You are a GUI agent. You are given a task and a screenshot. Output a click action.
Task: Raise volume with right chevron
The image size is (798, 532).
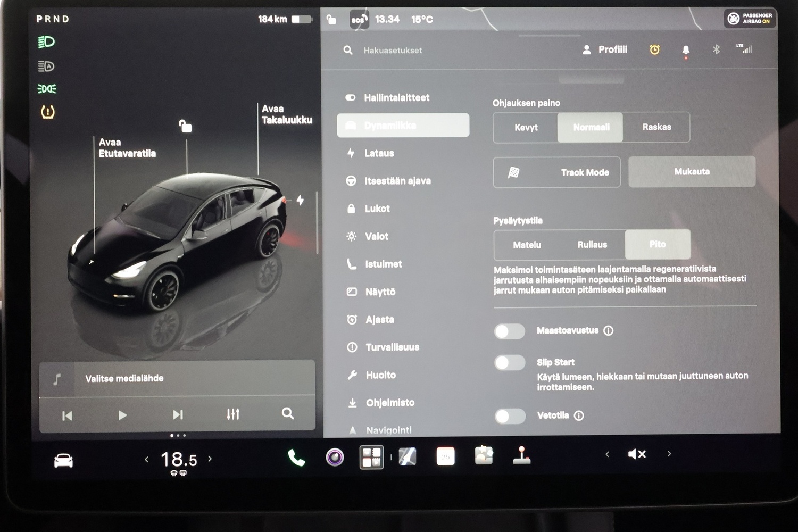669,453
